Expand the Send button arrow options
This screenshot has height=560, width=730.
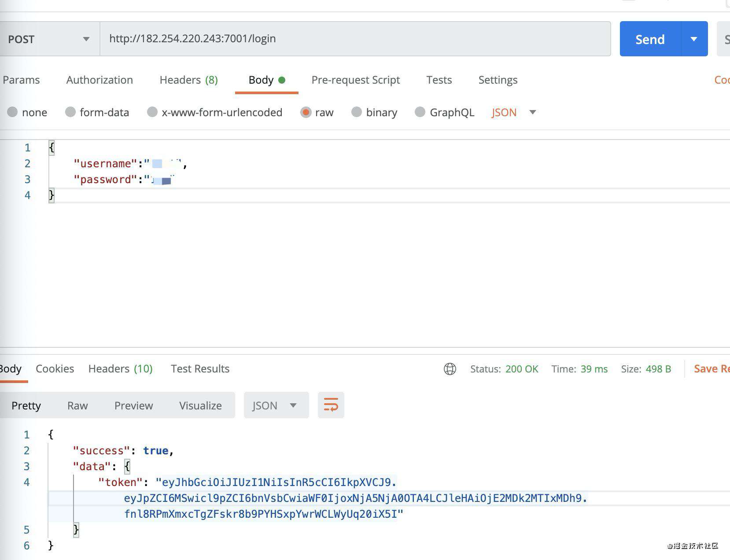coord(694,39)
